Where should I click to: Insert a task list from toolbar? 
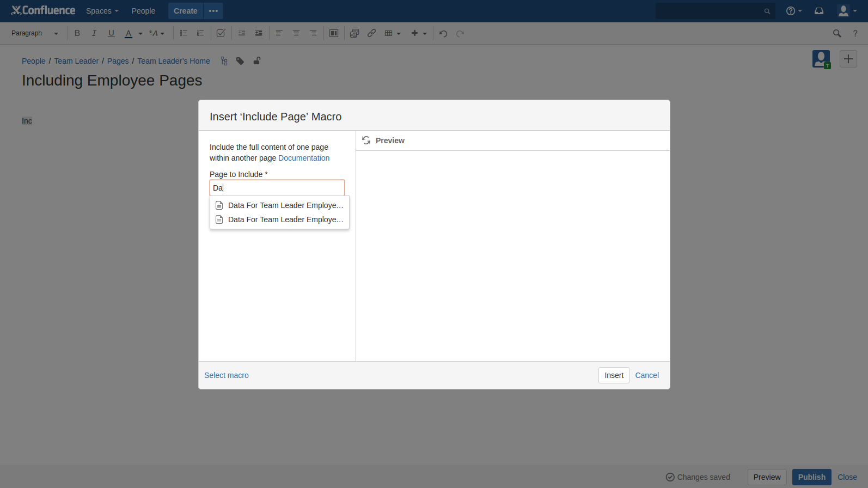pos(221,33)
